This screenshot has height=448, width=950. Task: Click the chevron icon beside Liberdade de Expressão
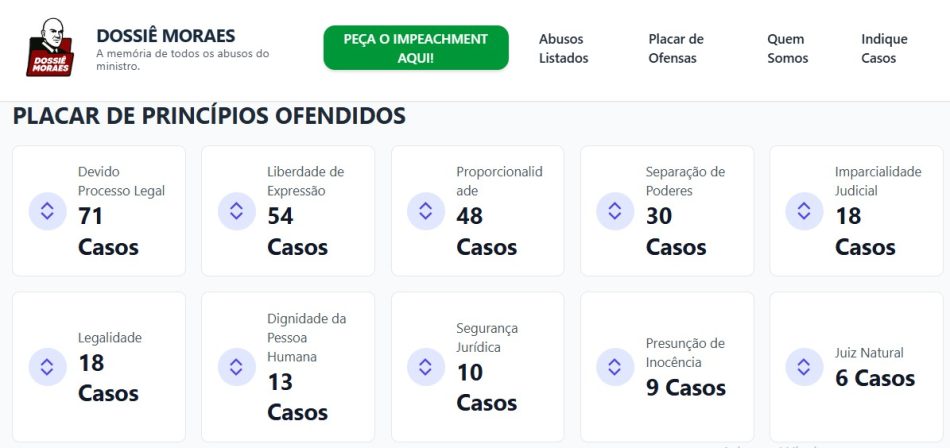coord(236,211)
